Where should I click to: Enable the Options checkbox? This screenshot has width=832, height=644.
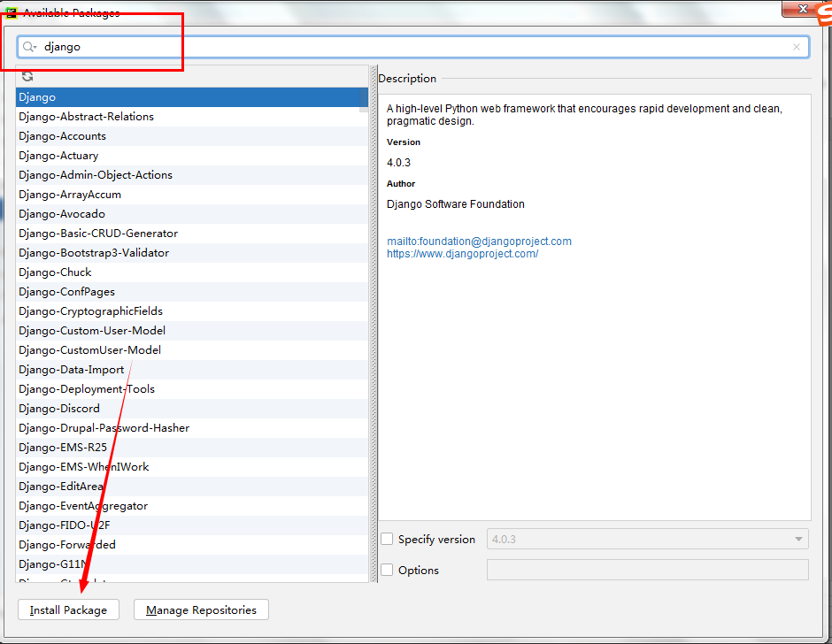click(388, 570)
